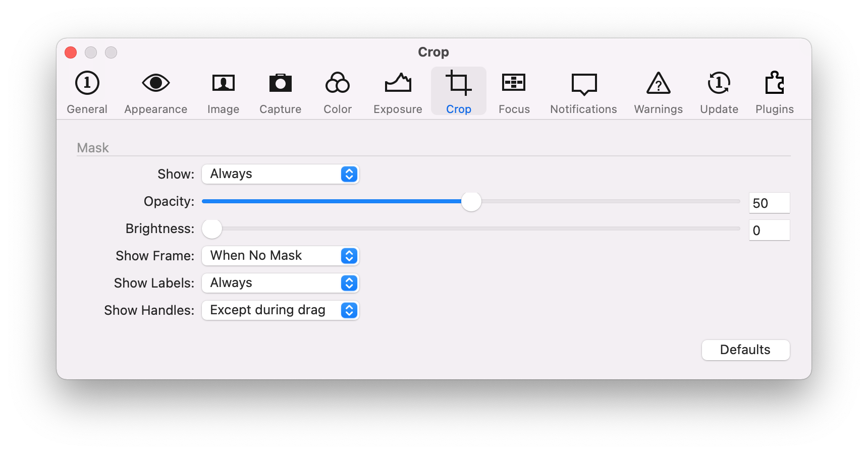The width and height of the screenshot is (868, 454).
Task: Open the Image preferences pane
Action: [223, 92]
